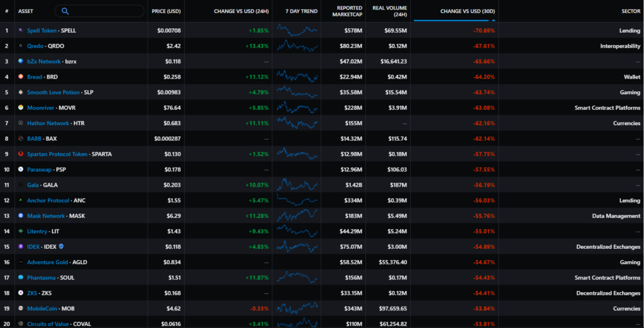644x328 pixels.
Task: Click the Spartan Protocol Token red icon
Action: pos(21,154)
